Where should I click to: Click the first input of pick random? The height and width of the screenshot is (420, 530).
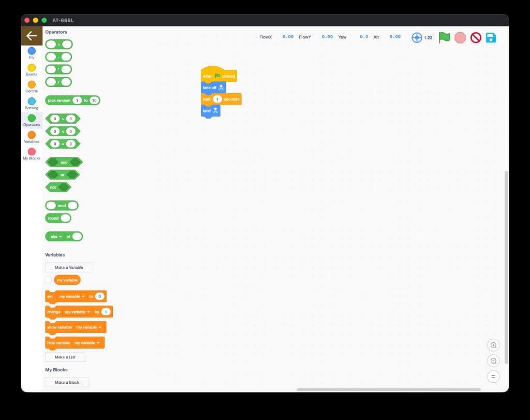(77, 100)
